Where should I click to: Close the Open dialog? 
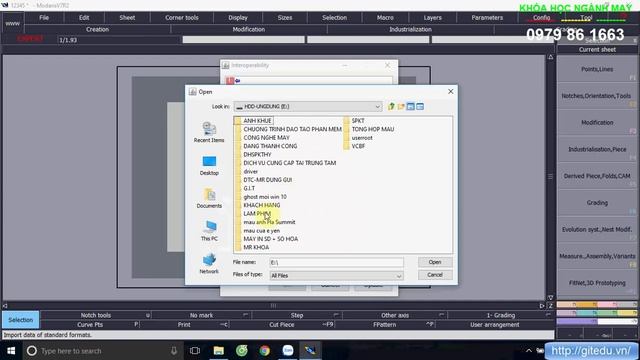pos(451,91)
